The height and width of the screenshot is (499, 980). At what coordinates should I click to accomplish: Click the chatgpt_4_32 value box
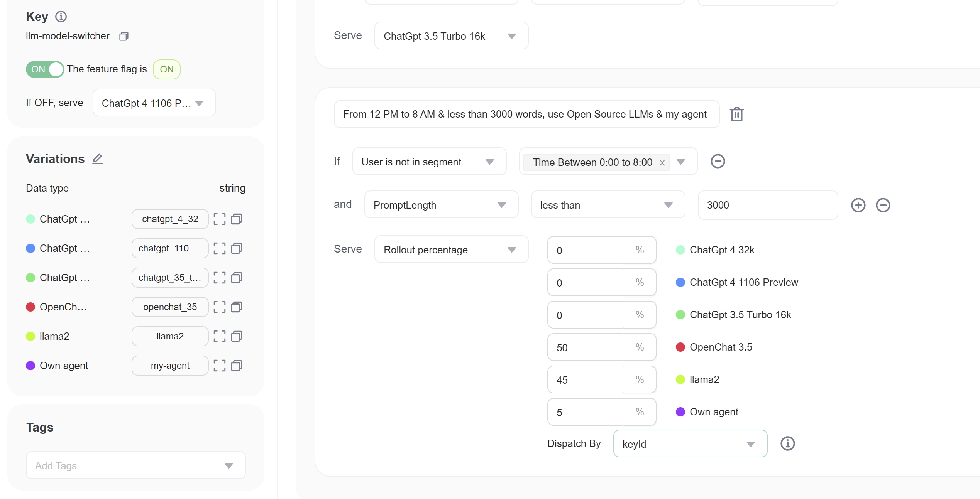click(170, 219)
